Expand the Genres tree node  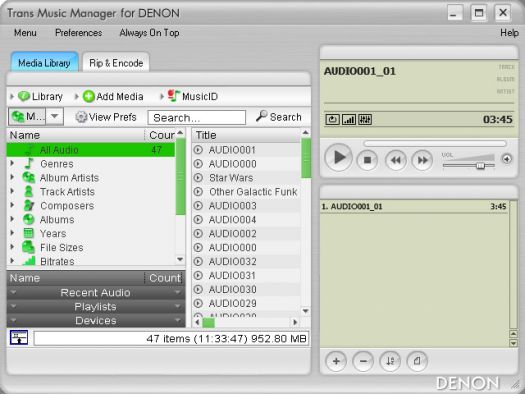[12, 164]
